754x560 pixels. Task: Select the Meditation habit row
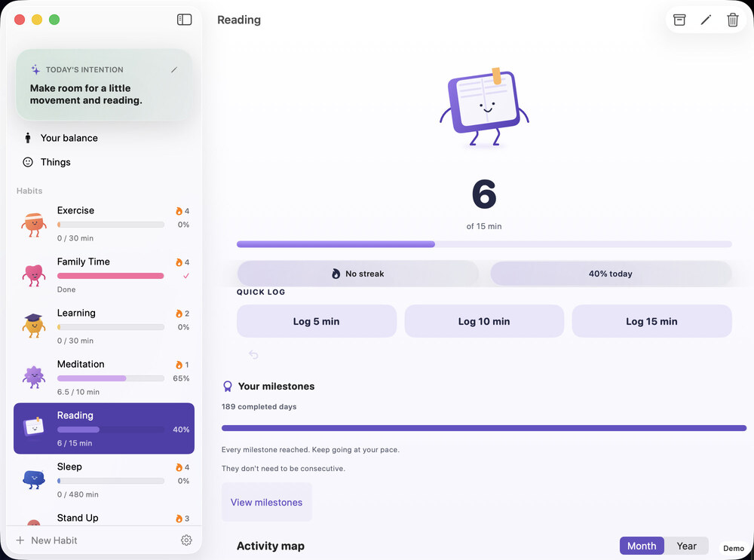[104, 378]
